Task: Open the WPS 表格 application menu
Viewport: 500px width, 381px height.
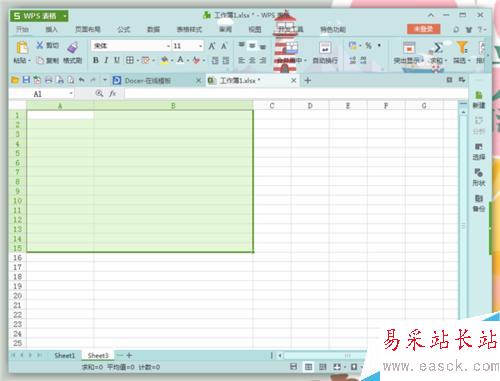Action: tap(39, 16)
